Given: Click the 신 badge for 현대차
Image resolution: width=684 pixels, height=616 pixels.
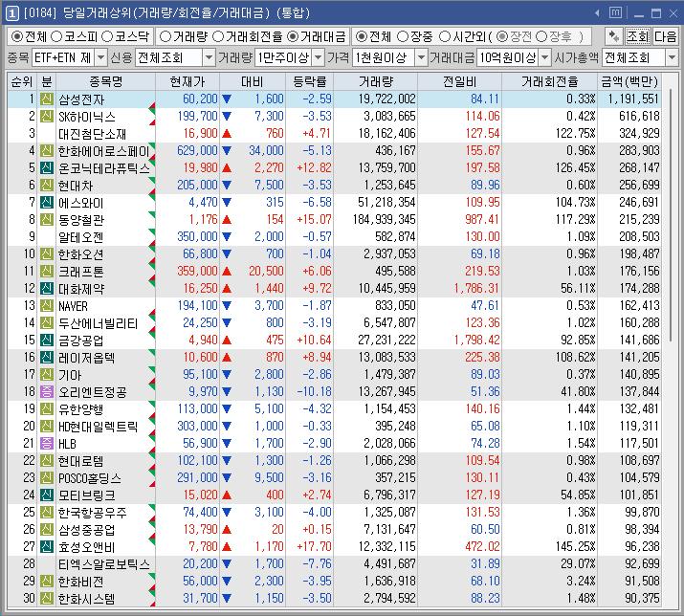Looking at the screenshot, I should [x=47, y=185].
